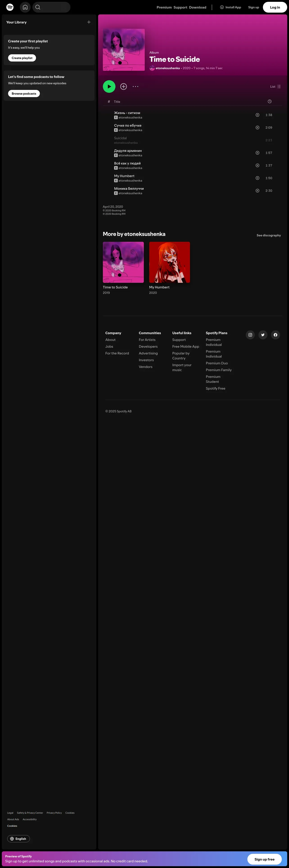
Task: Open Free Mobile App footer link
Action: [186, 346]
